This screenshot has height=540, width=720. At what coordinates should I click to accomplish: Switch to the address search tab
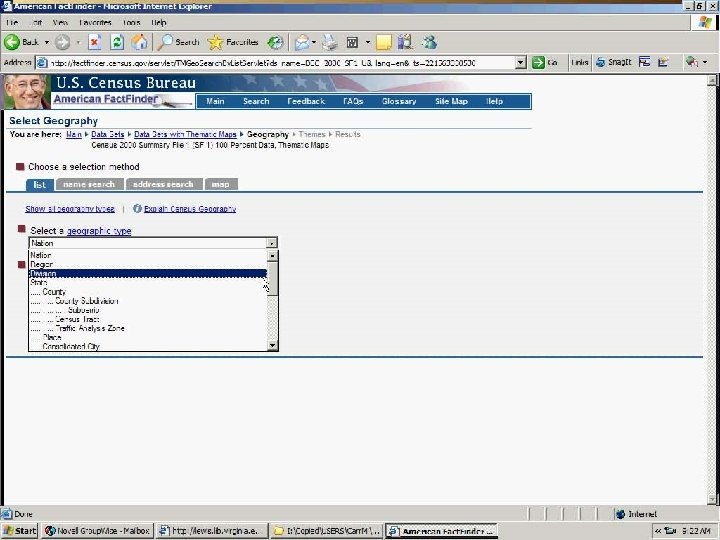163,184
